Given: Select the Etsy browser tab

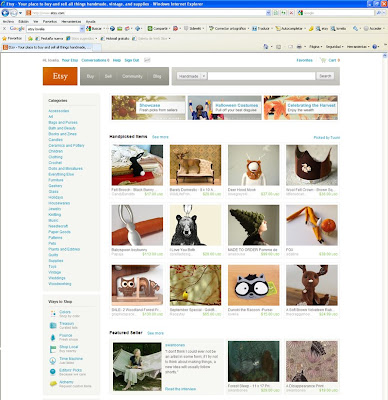Looking at the screenshot, I should (47, 47).
